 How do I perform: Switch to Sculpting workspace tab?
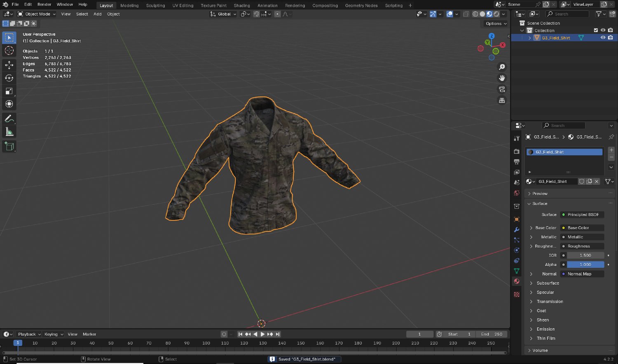(x=155, y=5)
